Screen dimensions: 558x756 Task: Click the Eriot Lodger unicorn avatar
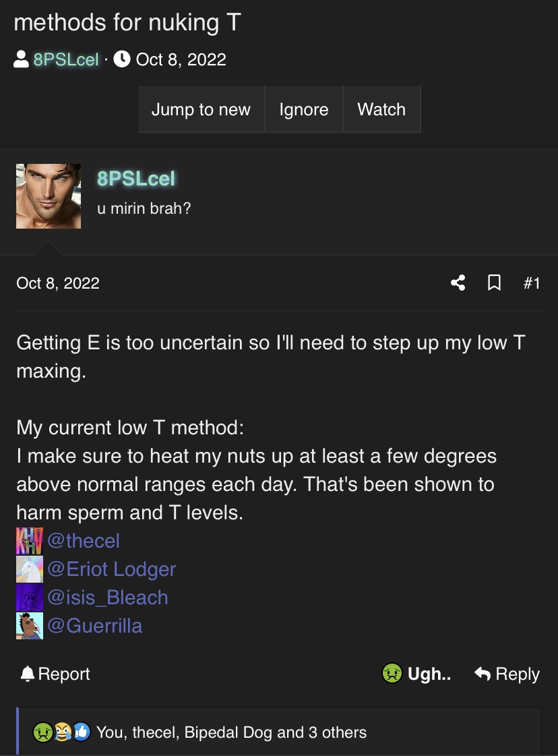coord(30,569)
